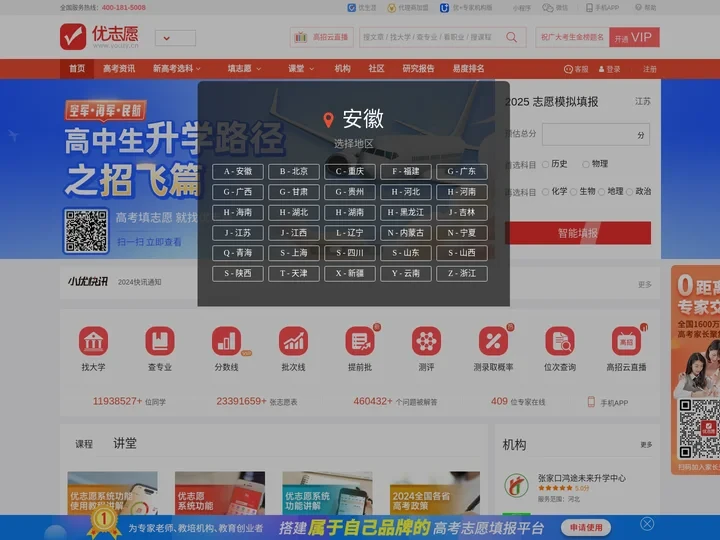The width and height of the screenshot is (720, 540).
Task: Tick the 地理 subject option
Action: (x=602, y=192)
